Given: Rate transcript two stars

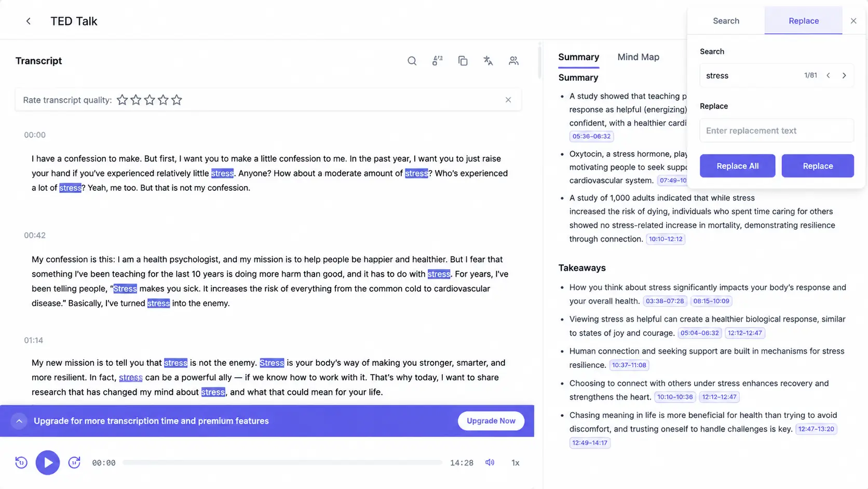Looking at the screenshot, I should pos(136,100).
